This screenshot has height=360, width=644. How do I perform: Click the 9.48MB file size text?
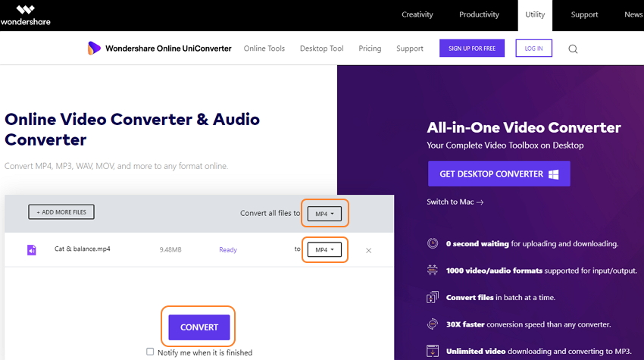pos(170,249)
